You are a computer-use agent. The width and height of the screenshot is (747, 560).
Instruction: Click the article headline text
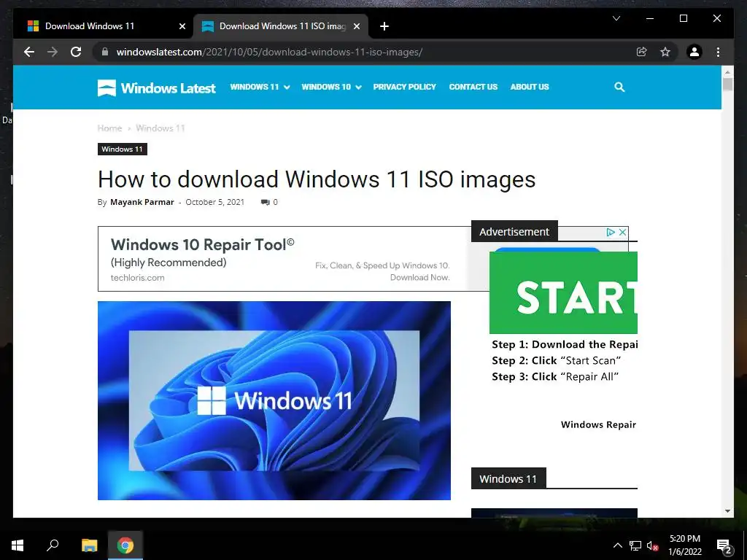click(x=317, y=179)
